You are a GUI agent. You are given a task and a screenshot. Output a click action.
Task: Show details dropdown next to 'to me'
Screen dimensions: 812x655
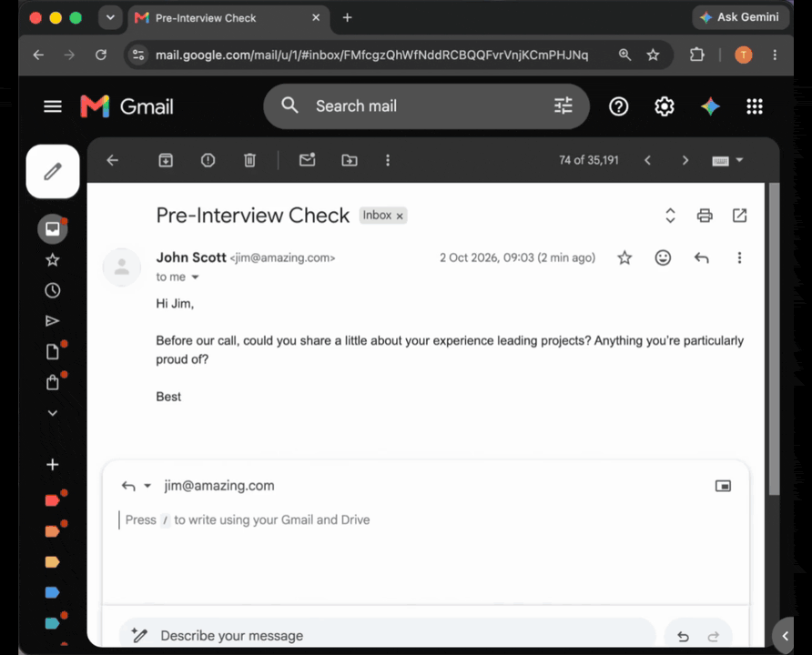[x=195, y=277]
